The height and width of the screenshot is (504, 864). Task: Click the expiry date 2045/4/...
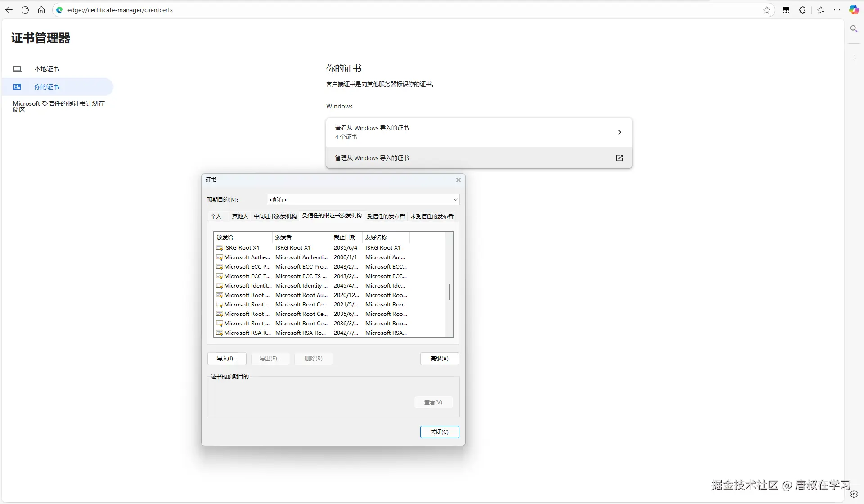coord(346,286)
